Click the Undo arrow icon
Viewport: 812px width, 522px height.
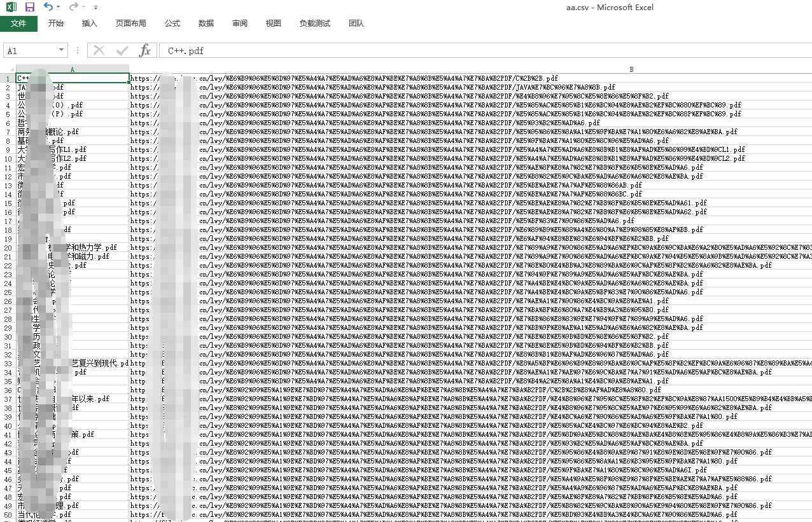coord(48,7)
